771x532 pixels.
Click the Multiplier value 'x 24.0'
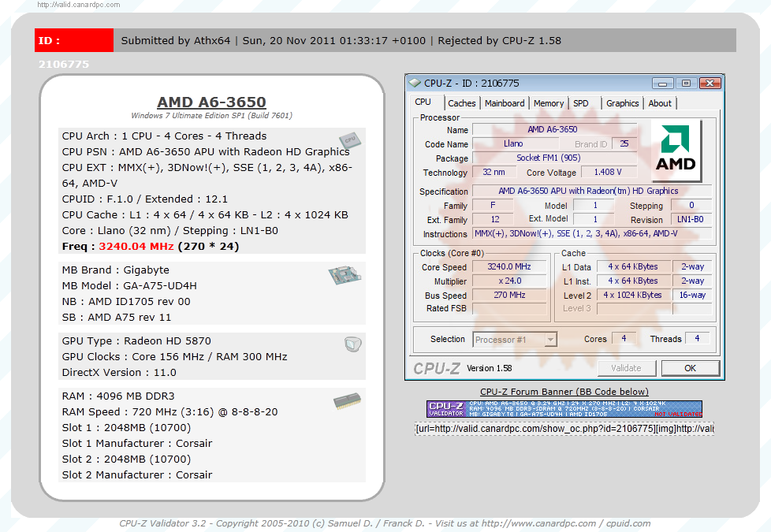tap(509, 281)
